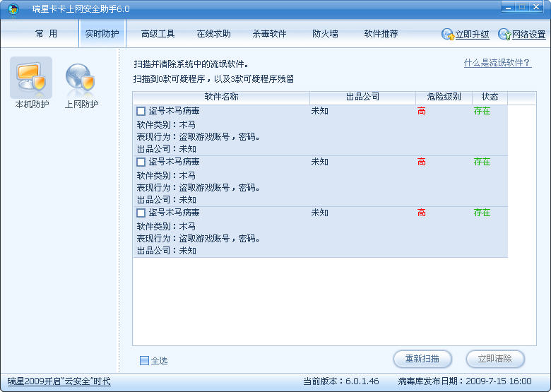
Task: Click 当前版本:6.0.1.46 in status bar
Action: [x=341, y=381]
